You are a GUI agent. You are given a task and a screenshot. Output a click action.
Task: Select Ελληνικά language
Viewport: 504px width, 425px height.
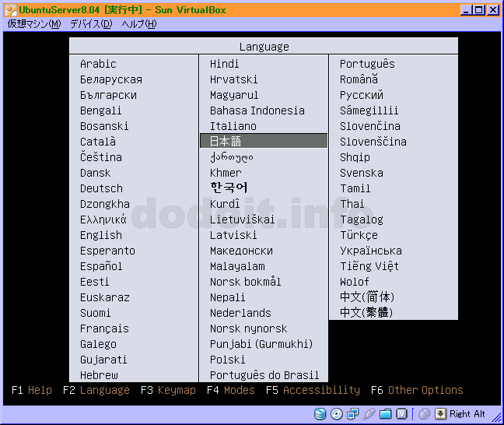[x=103, y=220]
